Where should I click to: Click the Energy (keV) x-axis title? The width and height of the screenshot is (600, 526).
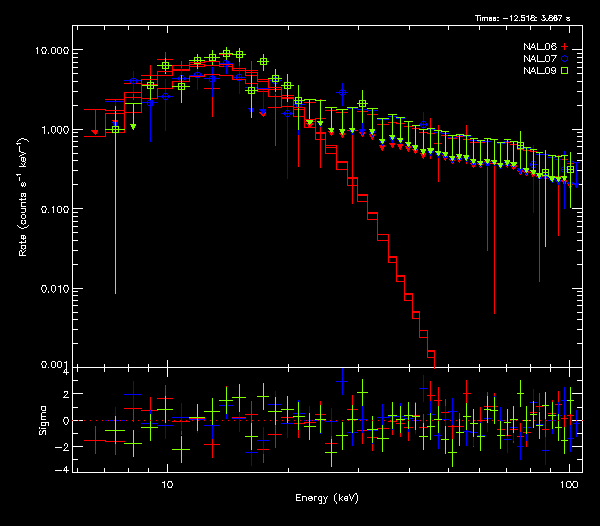click(326, 498)
